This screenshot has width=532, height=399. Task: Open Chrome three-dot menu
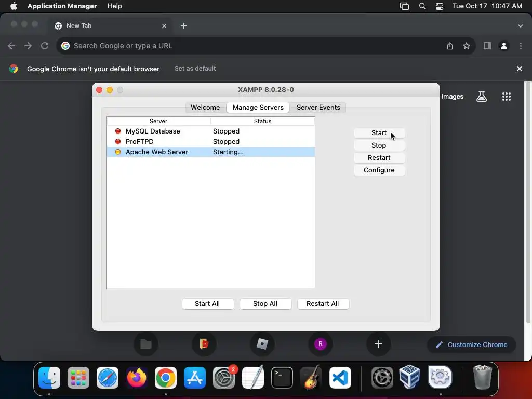[x=521, y=46]
